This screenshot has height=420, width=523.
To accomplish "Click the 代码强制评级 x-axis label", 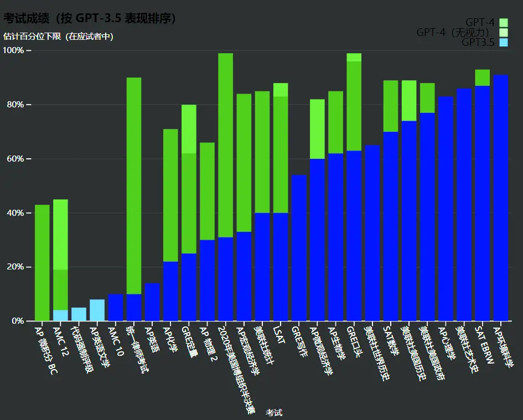I will pyautogui.click(x=82, y=349).
